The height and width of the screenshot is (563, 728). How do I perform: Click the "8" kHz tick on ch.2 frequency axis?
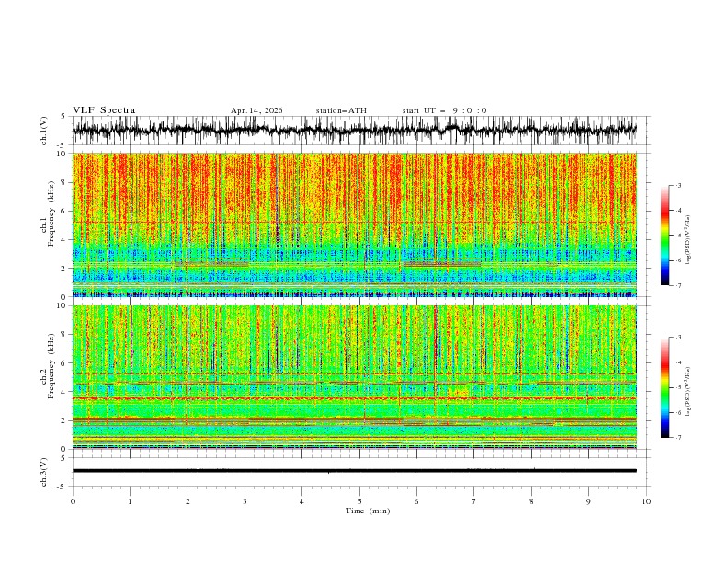pyautogui.click(x=64, y=335)
